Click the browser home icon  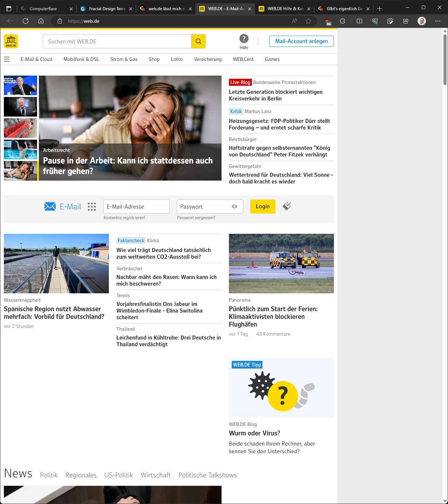click(x=41, y=21)
